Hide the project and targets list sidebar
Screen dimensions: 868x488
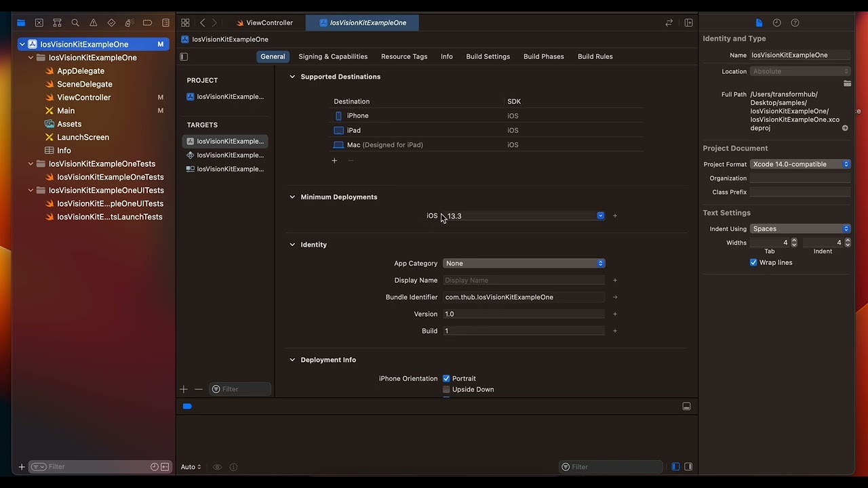(x=184, y=56)
